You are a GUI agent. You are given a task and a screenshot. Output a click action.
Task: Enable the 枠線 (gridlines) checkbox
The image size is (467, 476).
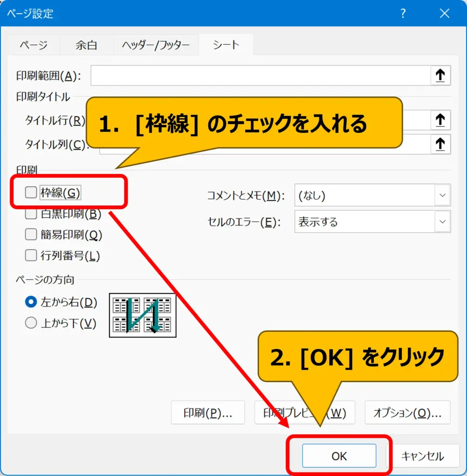pos(31,192)
